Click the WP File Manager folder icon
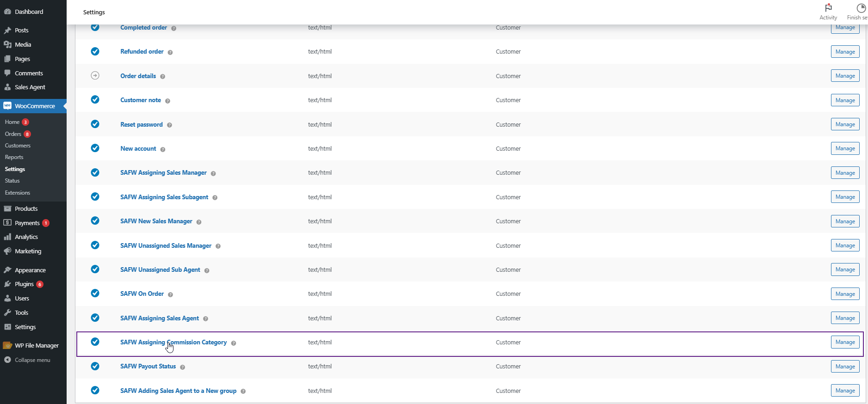 [7, 345]
